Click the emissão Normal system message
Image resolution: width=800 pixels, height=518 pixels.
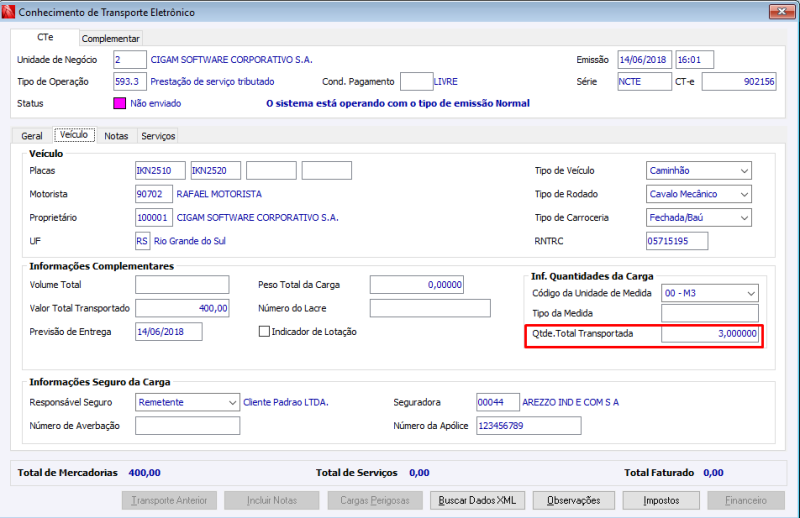(398, 103)
